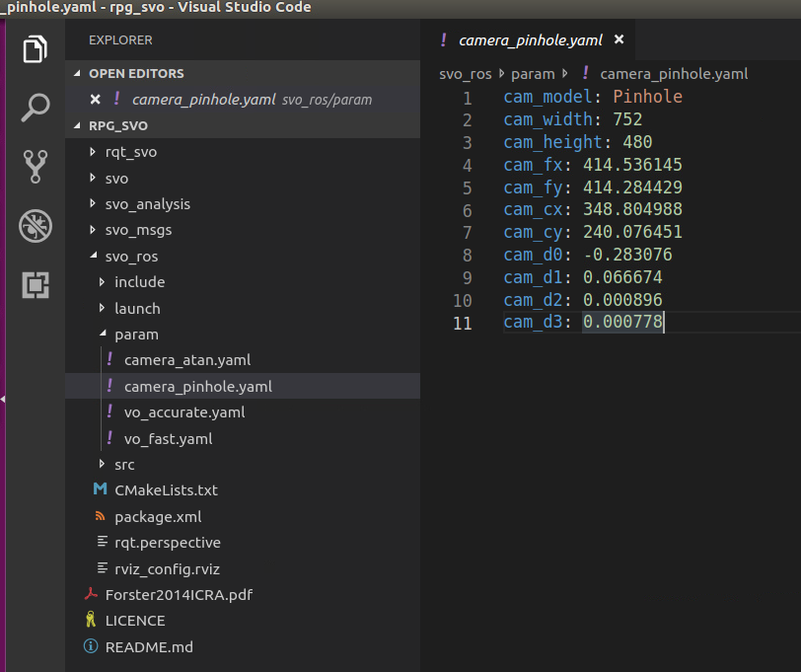
Task: Click the cam_cx value 348.804988
Action: [x=632, y=209]
